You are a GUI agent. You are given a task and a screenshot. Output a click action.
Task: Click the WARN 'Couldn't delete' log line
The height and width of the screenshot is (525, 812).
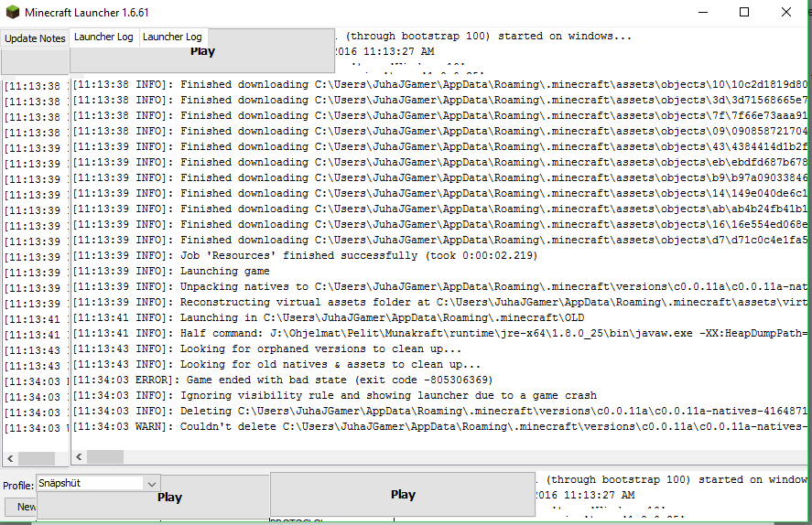[439, 426]
